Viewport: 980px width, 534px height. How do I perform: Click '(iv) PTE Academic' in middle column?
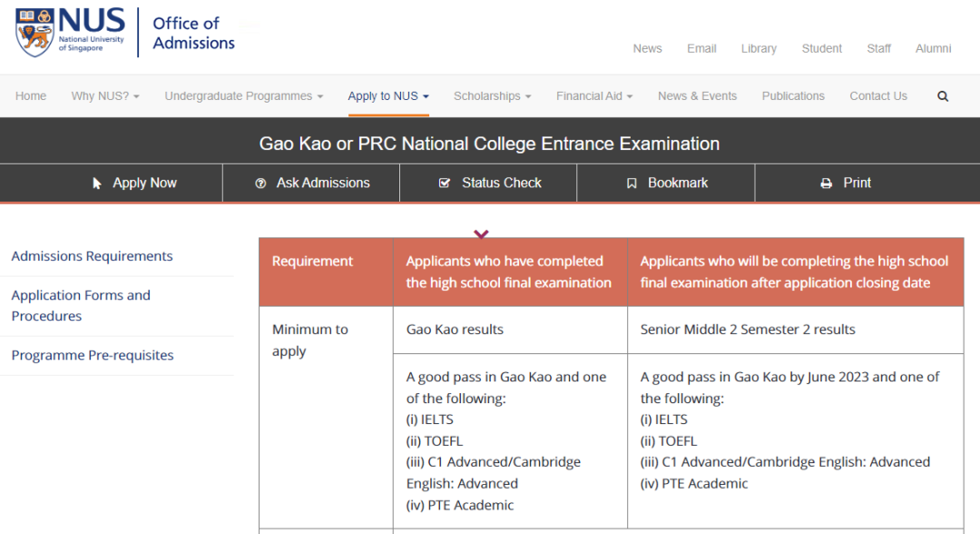460,505
